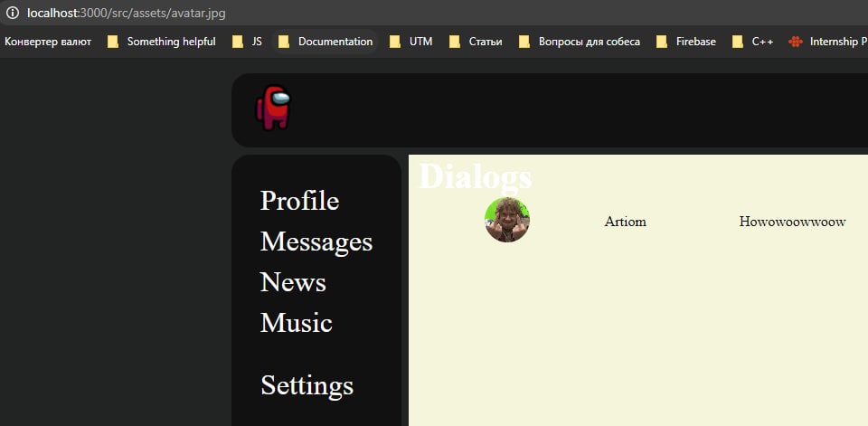Click the red Among Us logo
This screenshot has height=426, width=868.
273,108
